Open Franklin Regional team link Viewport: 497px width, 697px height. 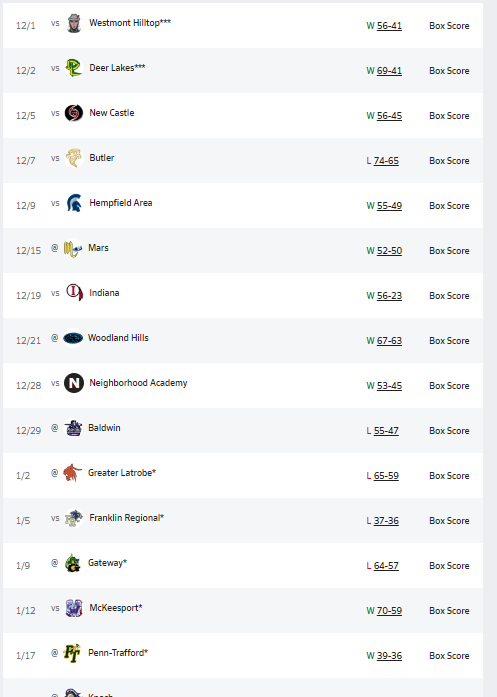(126, 517)
